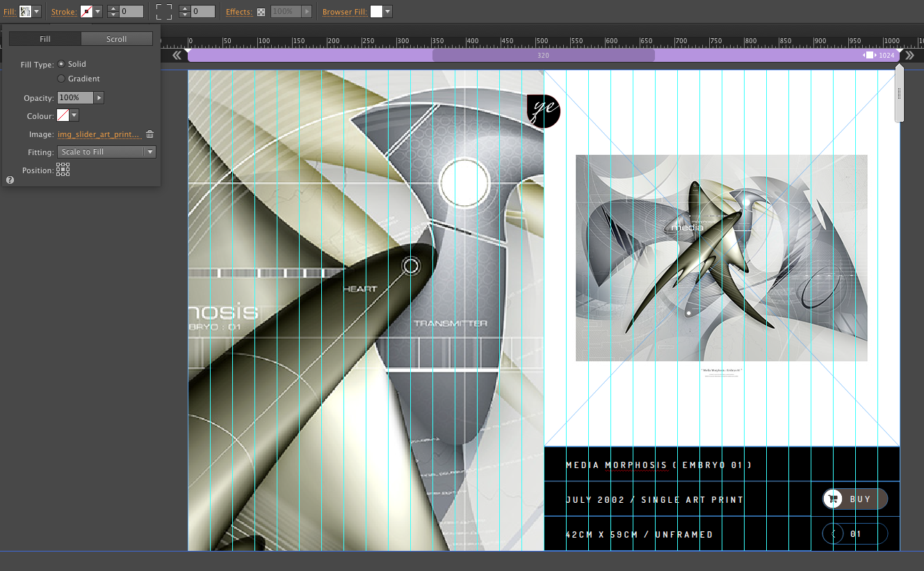Image resolution: width=924 pixels, height=571 pixels.
Task: Click the Stroke colour swatch
Action: (86, 12)
